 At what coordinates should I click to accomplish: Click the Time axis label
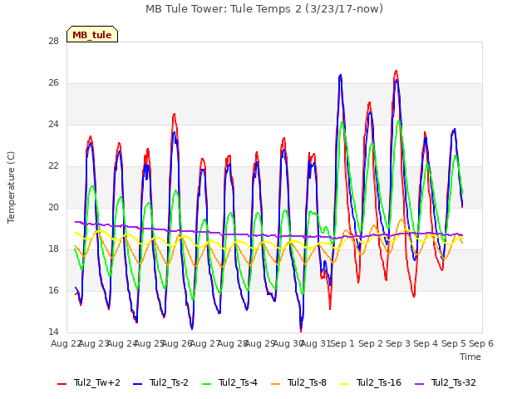470,357
